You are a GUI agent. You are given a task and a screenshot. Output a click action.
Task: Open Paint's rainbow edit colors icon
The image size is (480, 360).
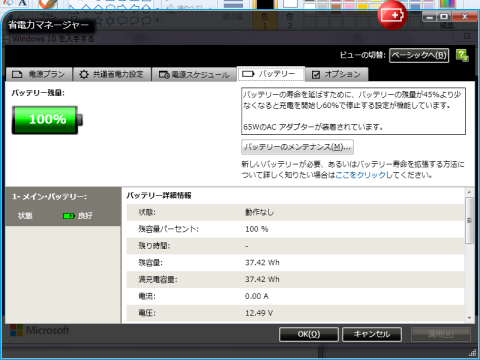[447, 4]
